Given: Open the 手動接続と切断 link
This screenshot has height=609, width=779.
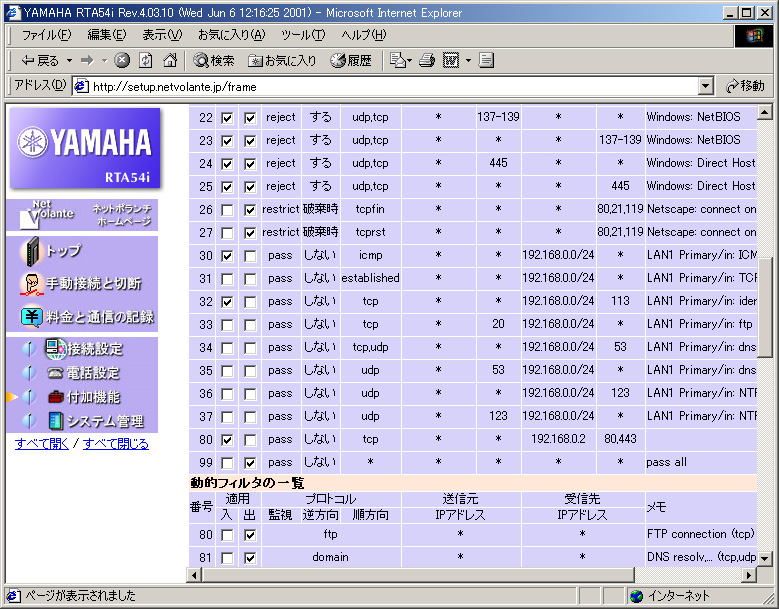Looking at the screenshot, I should tap(93, 284).
